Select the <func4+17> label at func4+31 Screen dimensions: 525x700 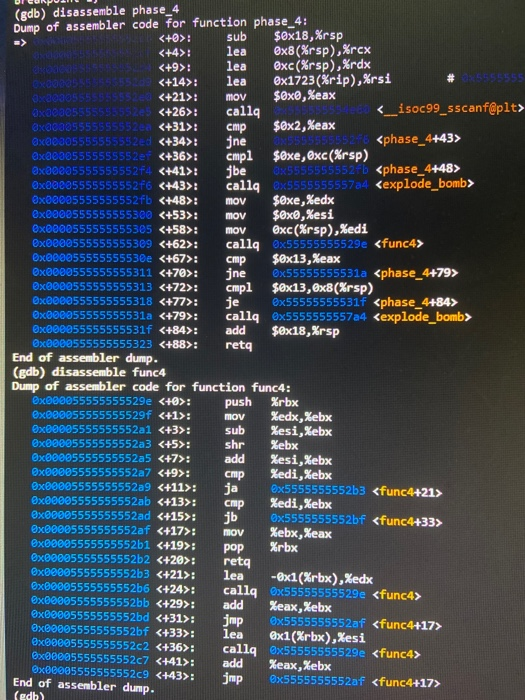coord(406,625)
